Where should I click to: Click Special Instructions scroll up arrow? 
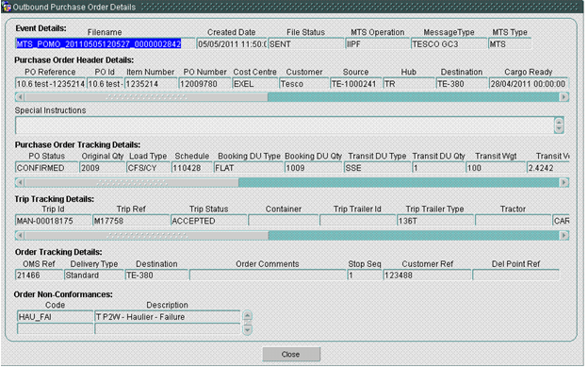click(x=559, y=122)
